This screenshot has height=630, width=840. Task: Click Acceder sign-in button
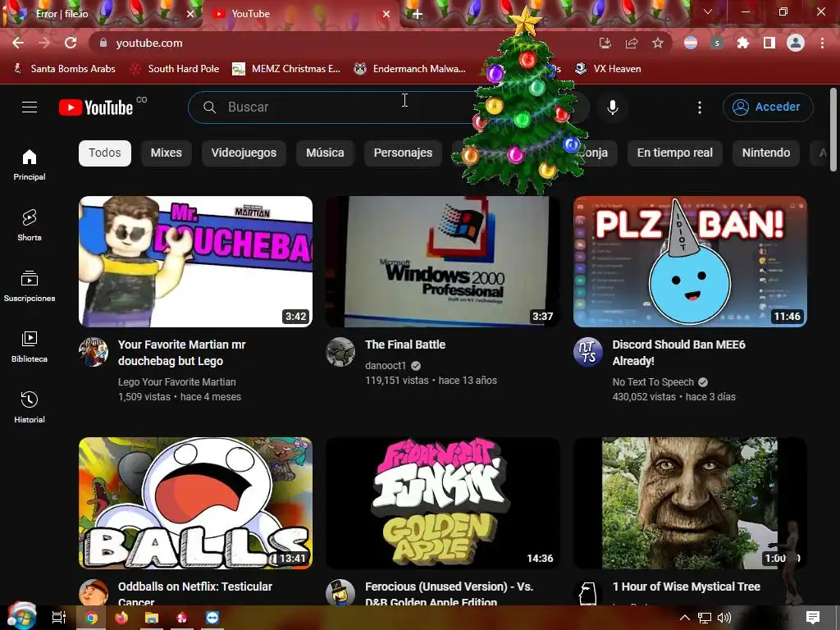pos(768,107)
